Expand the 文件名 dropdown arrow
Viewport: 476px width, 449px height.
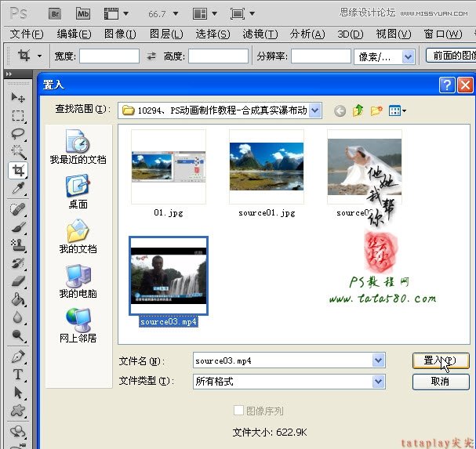tap(378, 360)
